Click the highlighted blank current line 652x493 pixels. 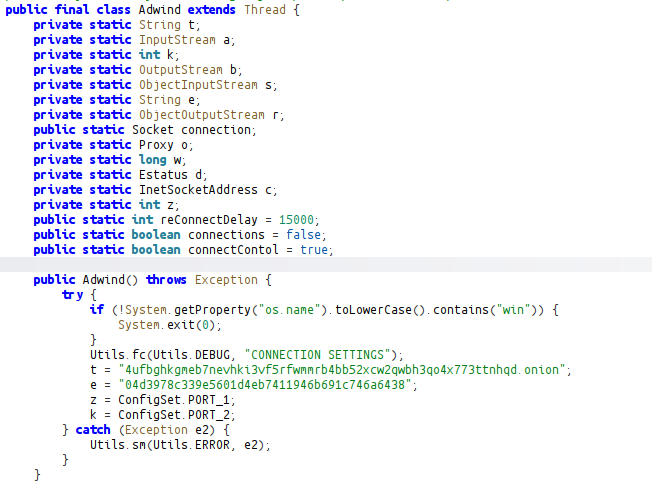pyautogui.click(x=326, y=264)
